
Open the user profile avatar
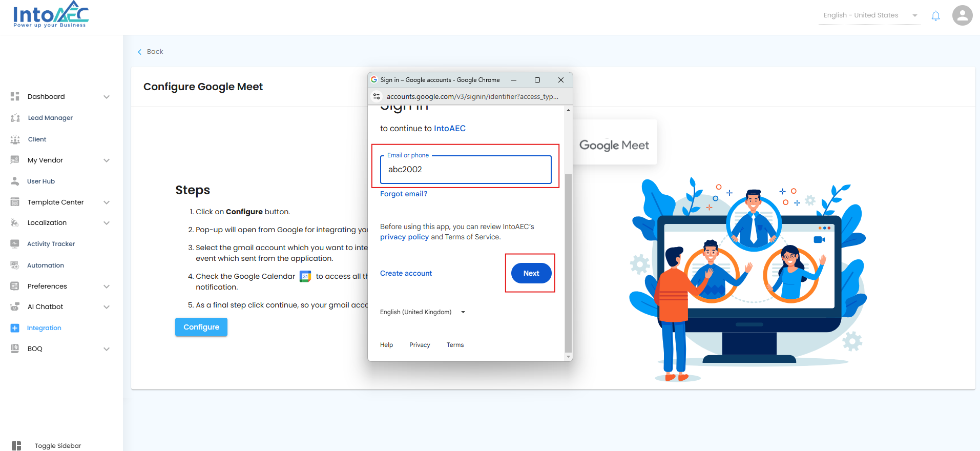click(x=962, y=15)
